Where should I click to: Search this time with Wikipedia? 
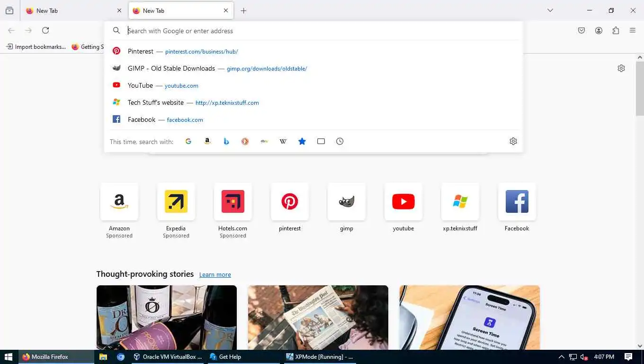pyautogui.click(x=283, y=141)
